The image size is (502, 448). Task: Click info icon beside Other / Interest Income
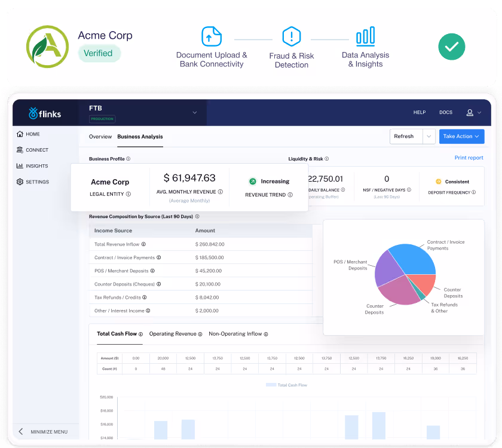pos(148,311)
